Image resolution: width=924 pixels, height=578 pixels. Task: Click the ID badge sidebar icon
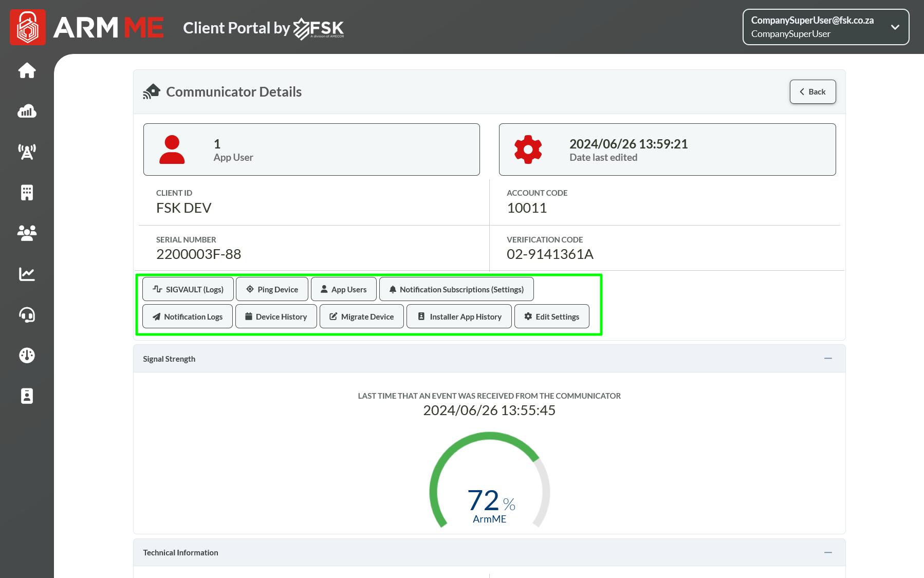click(x=27, y=396)
